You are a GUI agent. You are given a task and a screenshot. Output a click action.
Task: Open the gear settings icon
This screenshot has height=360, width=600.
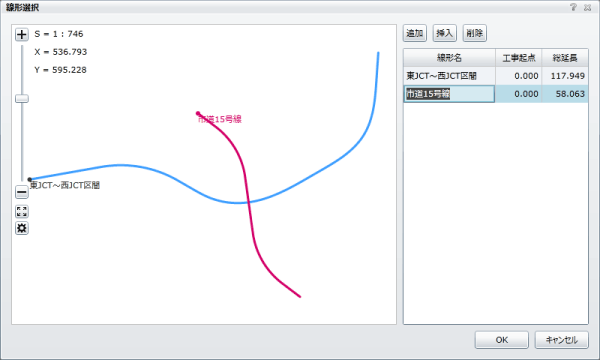tap(22, 228)
